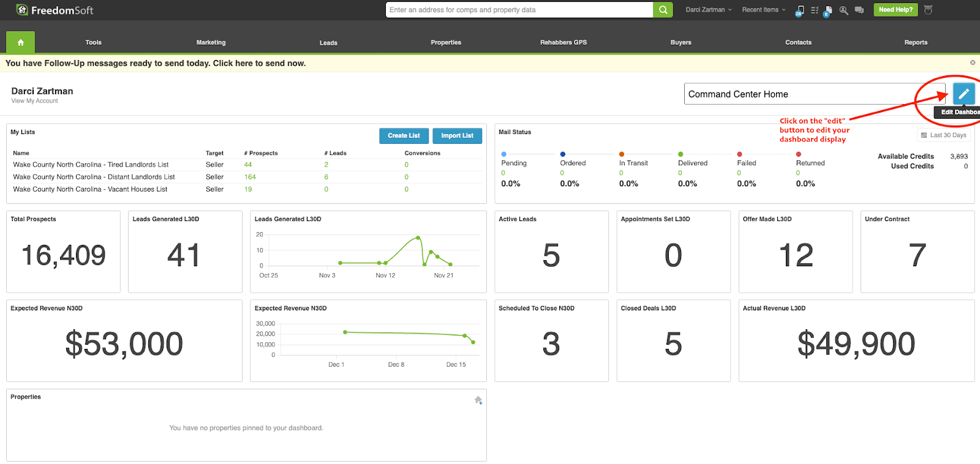Open the chat messages icon

859,10
